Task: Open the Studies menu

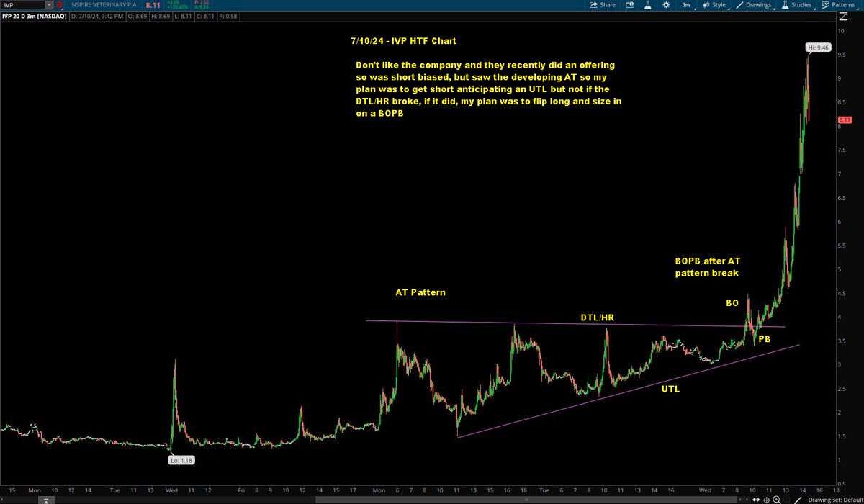Action: pyautogui.click(x=797, y=5)
